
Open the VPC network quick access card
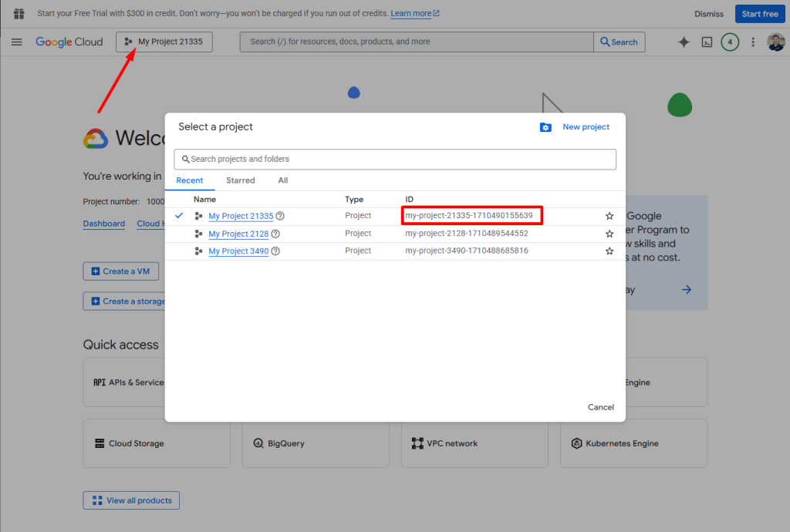[474, 443]
